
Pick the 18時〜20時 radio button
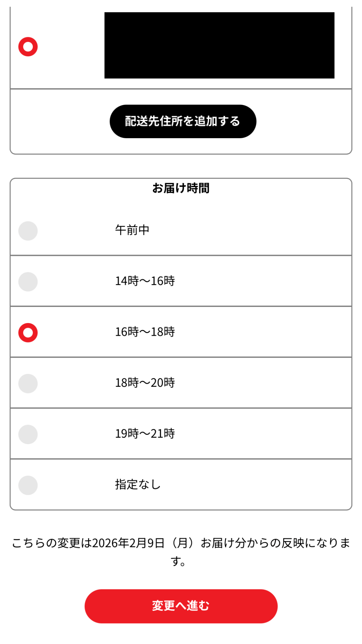click(28, 383)
